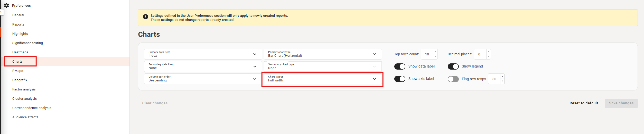
Task: Go to Heatmaps preferences
Action: tap(20, 52)
